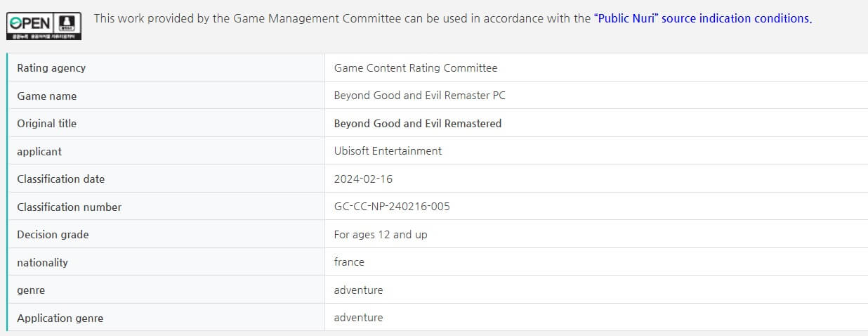
Task: Select the "Rating agency" row label
Action: tap(51, 68)
